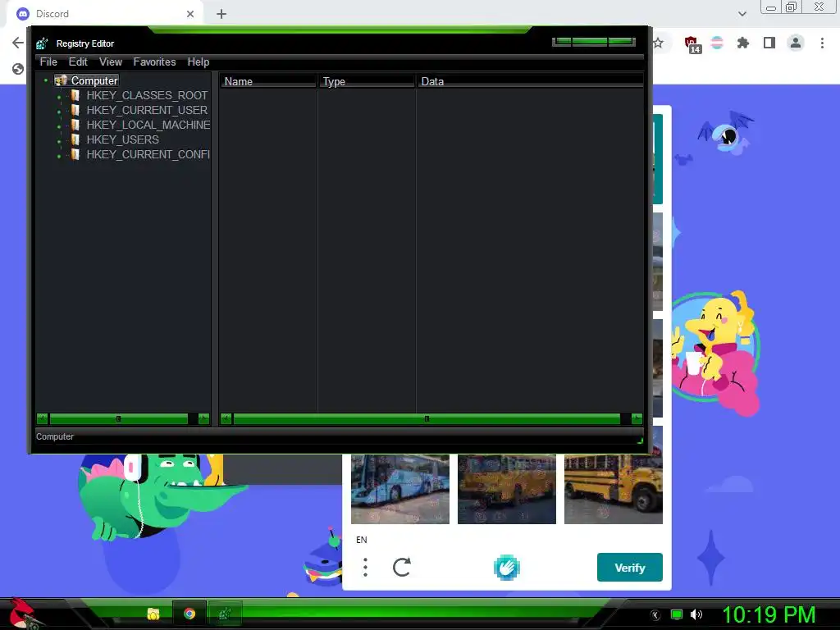Bookmark this page with the star icon
Viewport: 840px width, 630px height.
click(659, 43)
